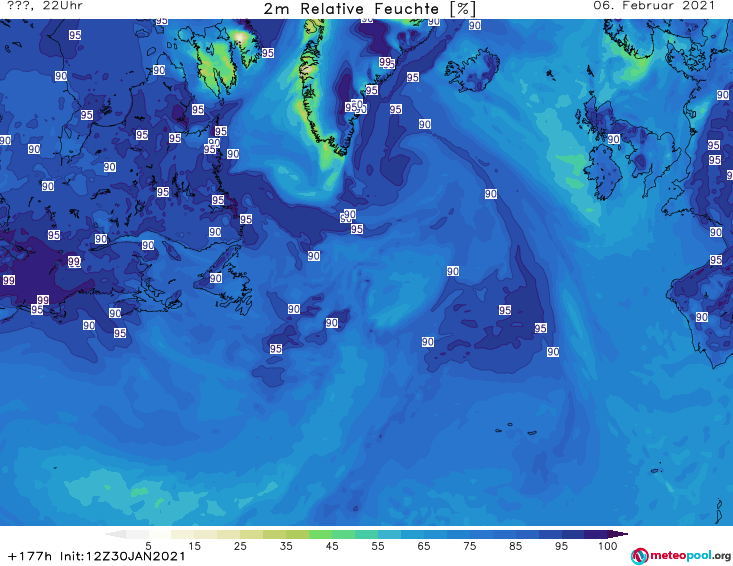This screenshot has height=566, width=733.
Task: Click the colorbar label '15'
Action: (x=194, y=546)
